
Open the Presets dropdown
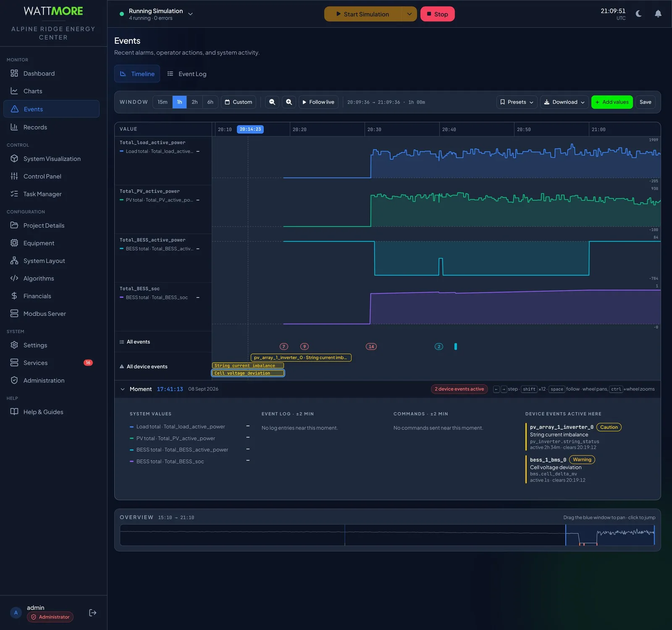point(517,102)
